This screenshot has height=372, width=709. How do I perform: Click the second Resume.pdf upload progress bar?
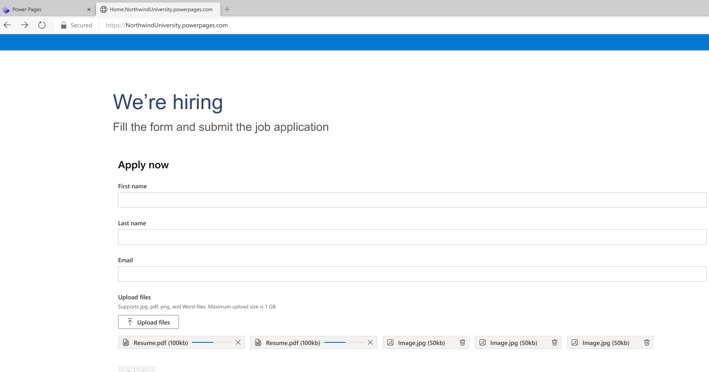[x=343, y=343]
